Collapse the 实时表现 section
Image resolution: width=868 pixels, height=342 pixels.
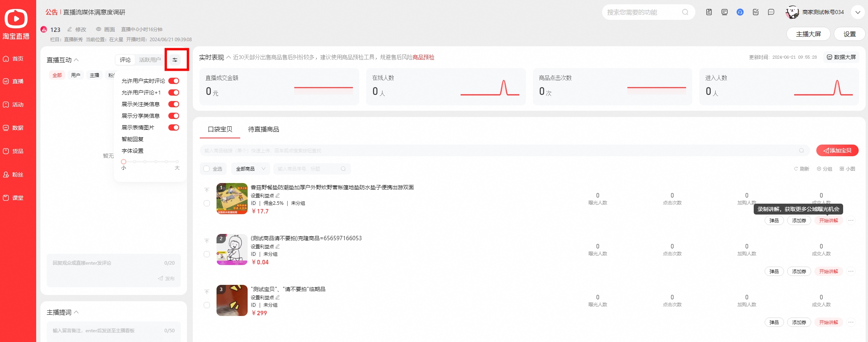click(229, 57)
